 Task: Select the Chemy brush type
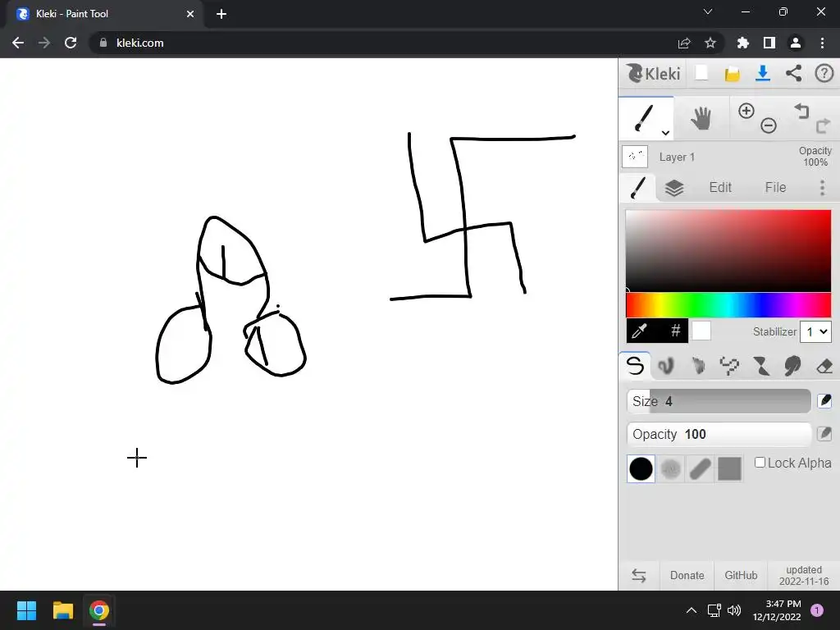point(760,366)
